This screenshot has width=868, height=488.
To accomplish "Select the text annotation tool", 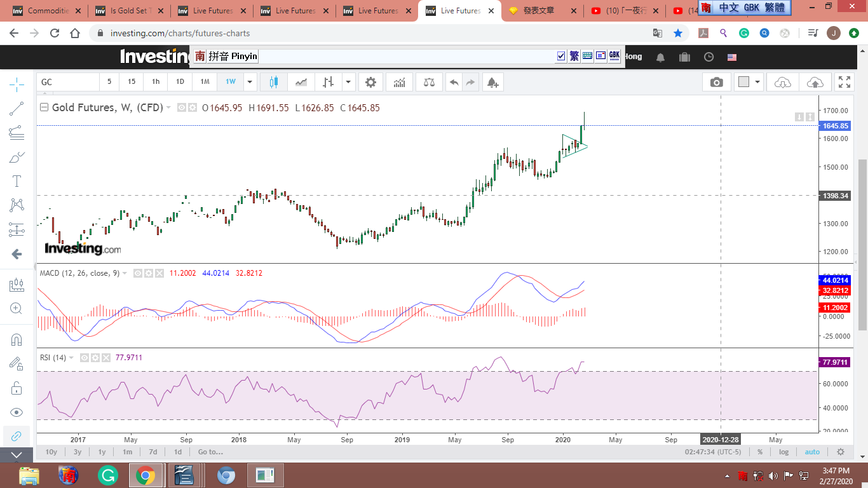I will 17,181.
